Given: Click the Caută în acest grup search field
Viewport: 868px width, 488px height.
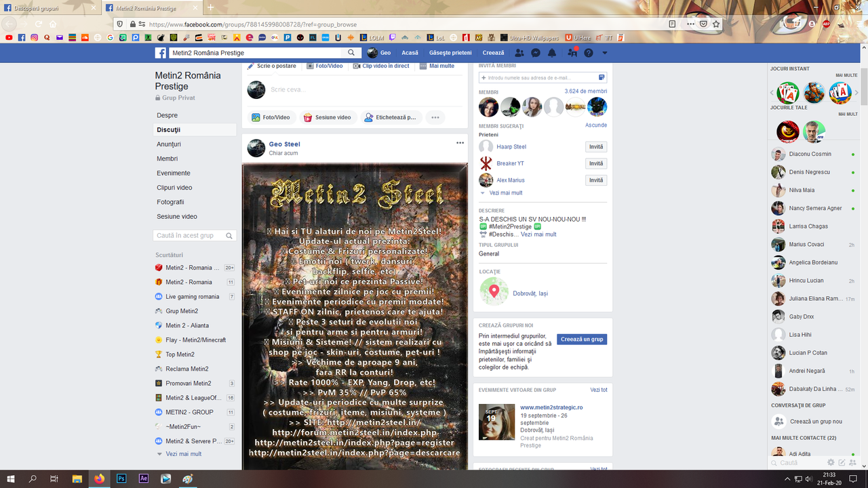Looking at the screenshot, I should (195, 235).
